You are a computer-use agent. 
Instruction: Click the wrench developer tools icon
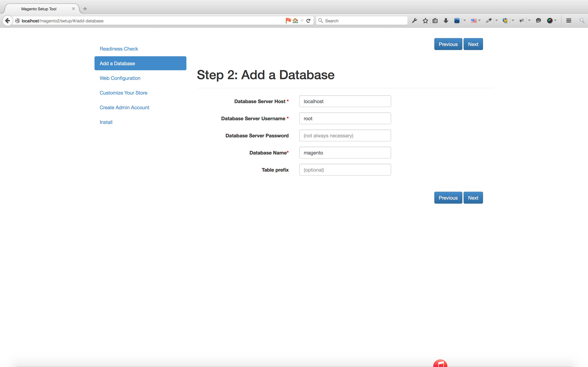coord(415,21)
